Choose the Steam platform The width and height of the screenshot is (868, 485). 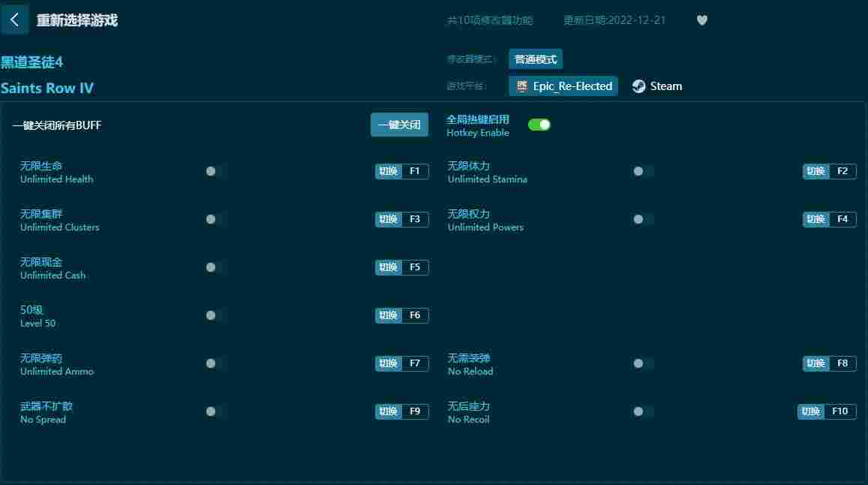pos(657,86)
